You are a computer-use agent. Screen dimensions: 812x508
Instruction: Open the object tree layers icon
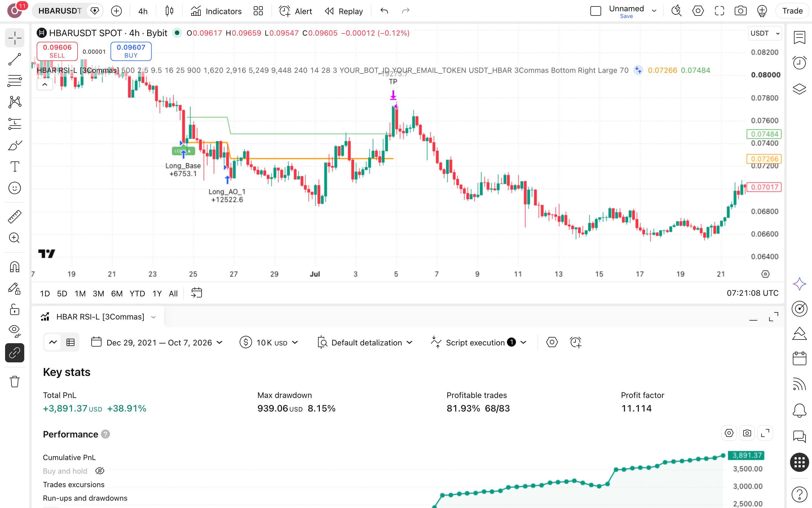pos(800,89)
